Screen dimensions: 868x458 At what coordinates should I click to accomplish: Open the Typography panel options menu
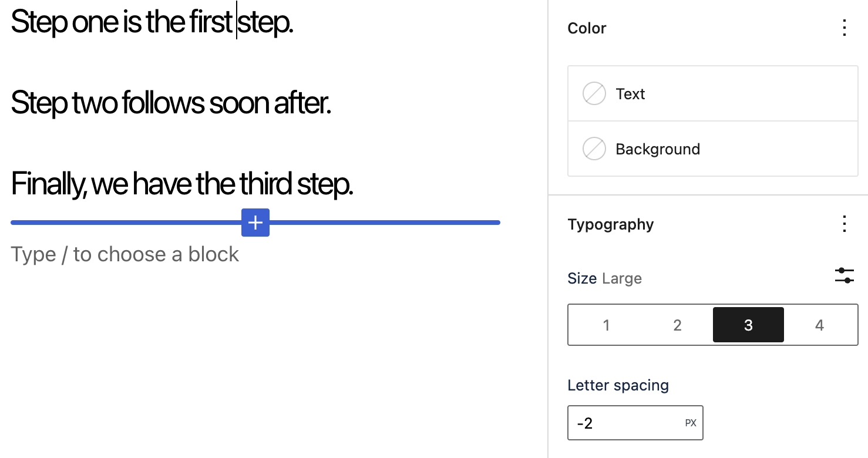click(845, 224)
